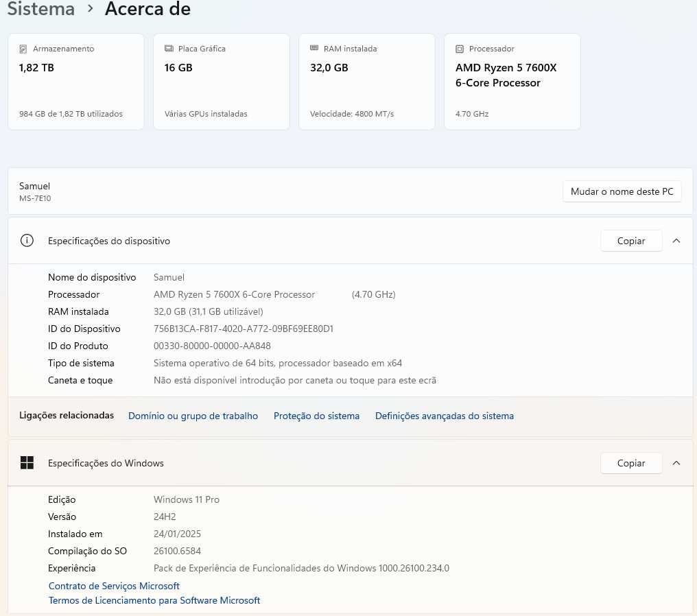Screen dimensions: 697x616
Task: Select the Tipo de sistema value text
Action: [278, 363]
